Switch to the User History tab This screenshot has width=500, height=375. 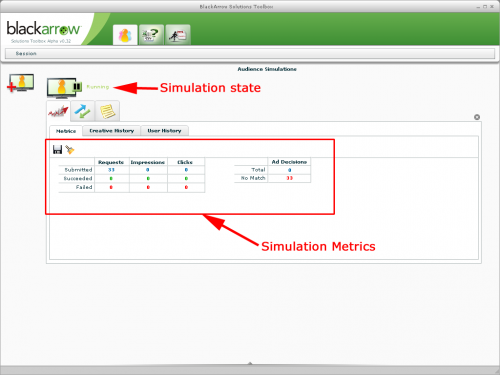(164, 131)
